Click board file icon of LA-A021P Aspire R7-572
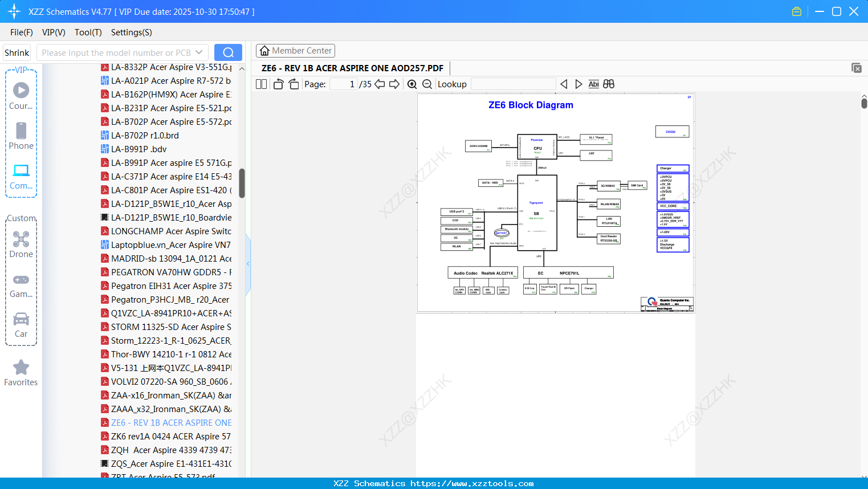 (105, 81)
